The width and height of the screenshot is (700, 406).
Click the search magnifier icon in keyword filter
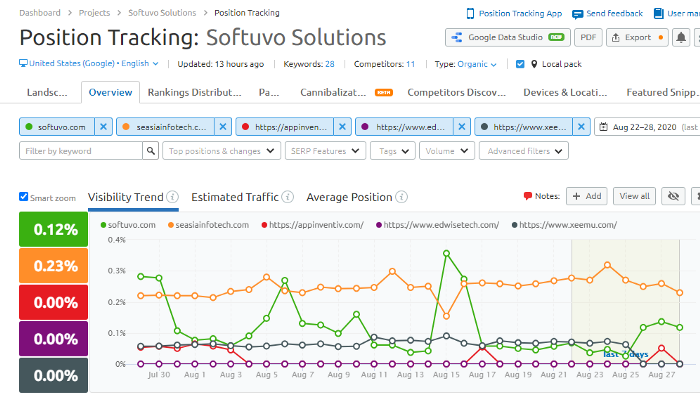[151, 151]
